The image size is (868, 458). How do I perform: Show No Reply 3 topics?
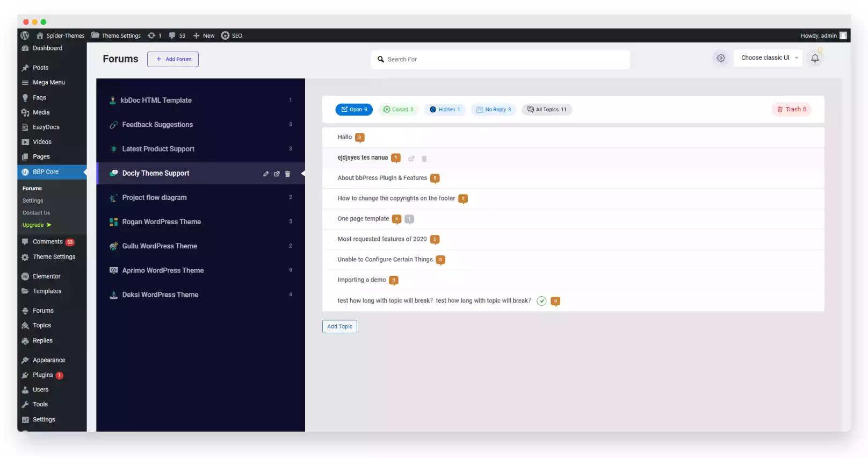tap(494, 110)
